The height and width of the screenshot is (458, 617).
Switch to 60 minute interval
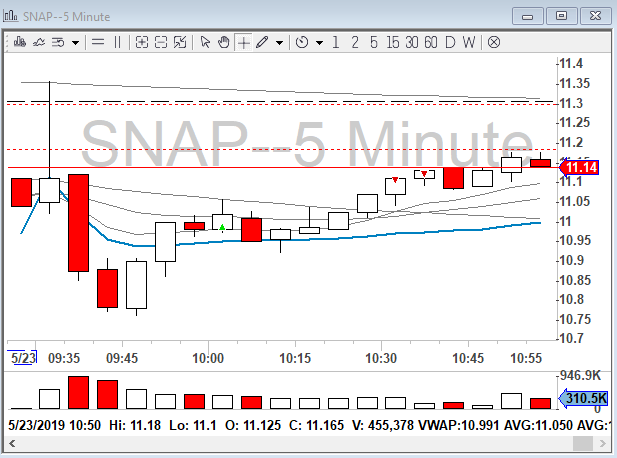[x=430, y=42]
